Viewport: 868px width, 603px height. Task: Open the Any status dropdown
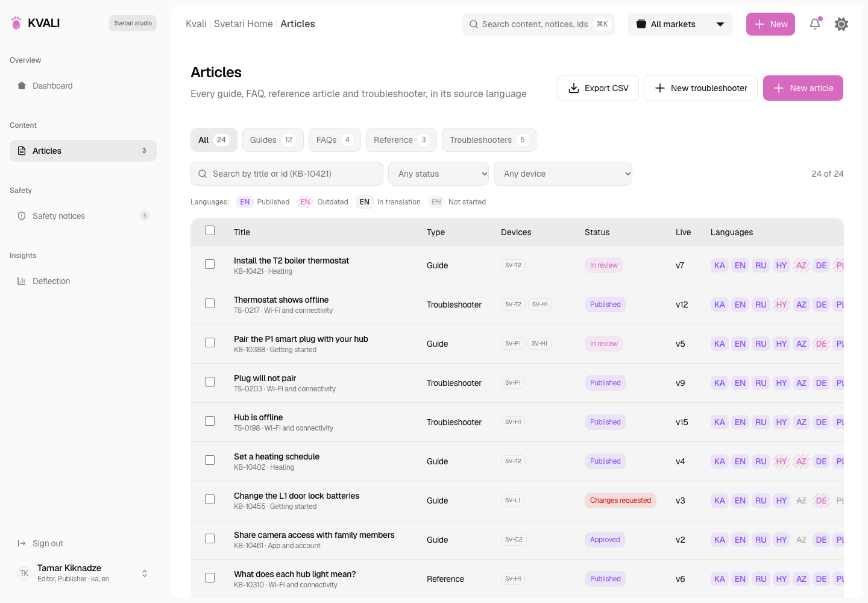tap(438, 174)
